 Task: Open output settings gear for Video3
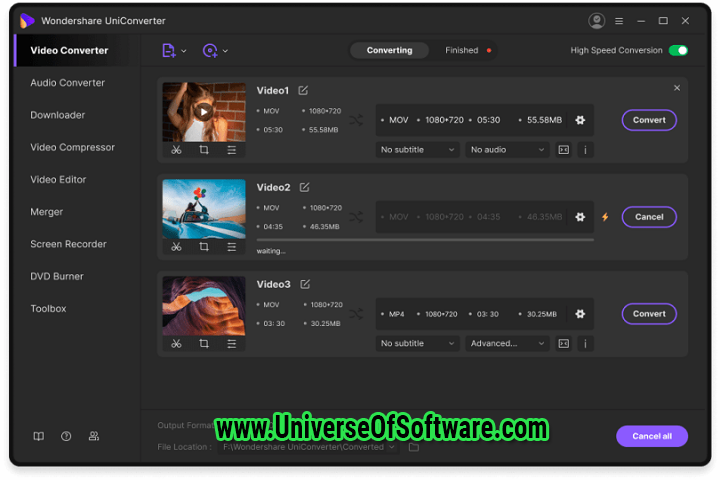(x=580, y=314)
